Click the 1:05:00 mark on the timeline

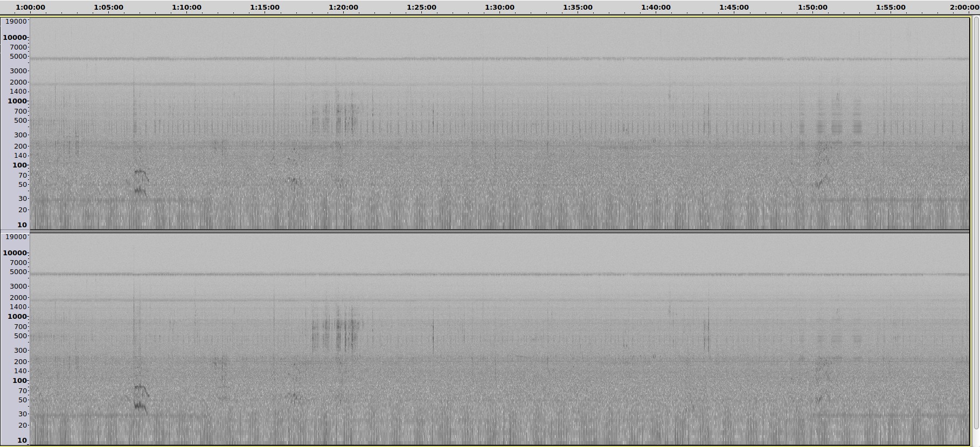pyautogui.click(x=108, y=8)
